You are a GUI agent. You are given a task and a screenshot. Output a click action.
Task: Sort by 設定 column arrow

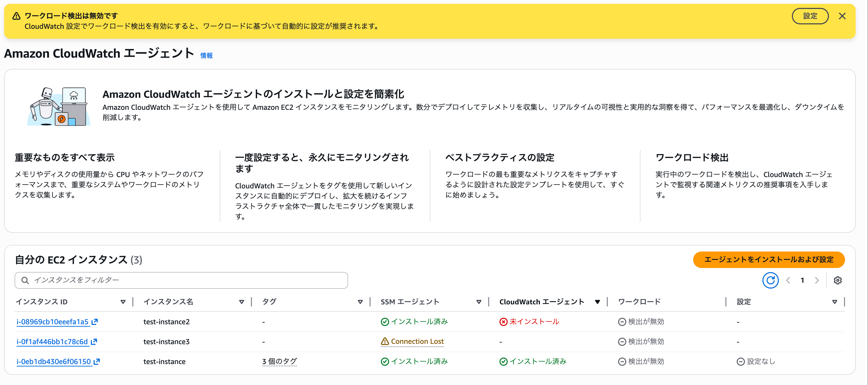point(834,302)
